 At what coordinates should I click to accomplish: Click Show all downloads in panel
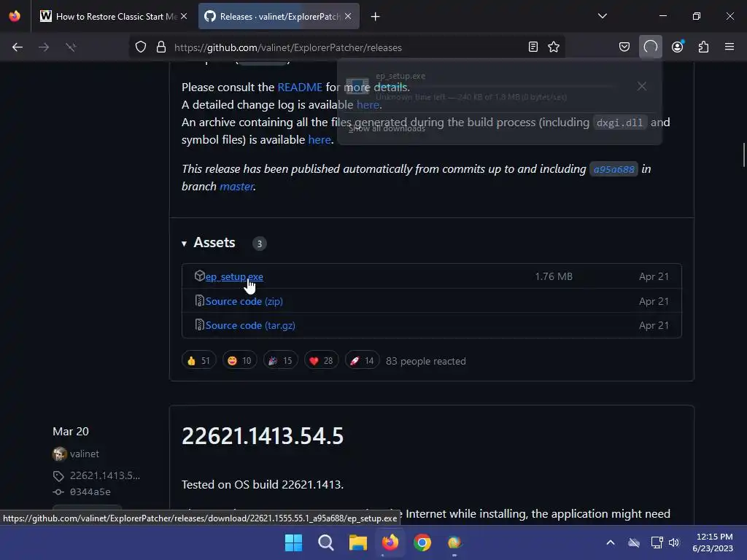tap(387, 128)
